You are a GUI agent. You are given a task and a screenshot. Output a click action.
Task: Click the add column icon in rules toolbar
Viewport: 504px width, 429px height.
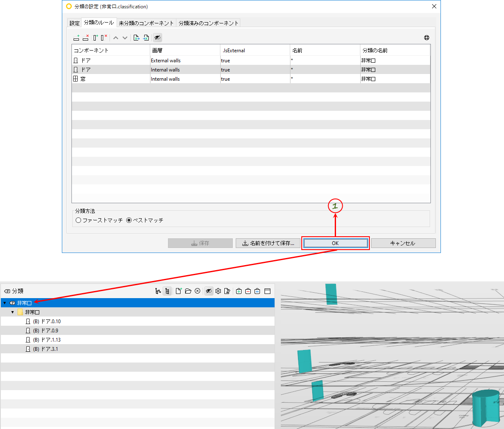pyautogui.click(x=96, y=38)
